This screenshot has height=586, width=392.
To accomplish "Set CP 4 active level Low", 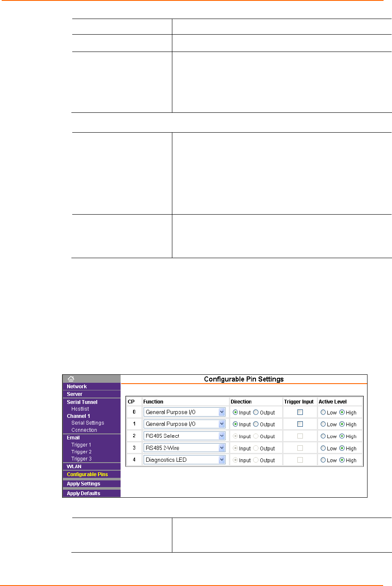I will tap(323, 460).
